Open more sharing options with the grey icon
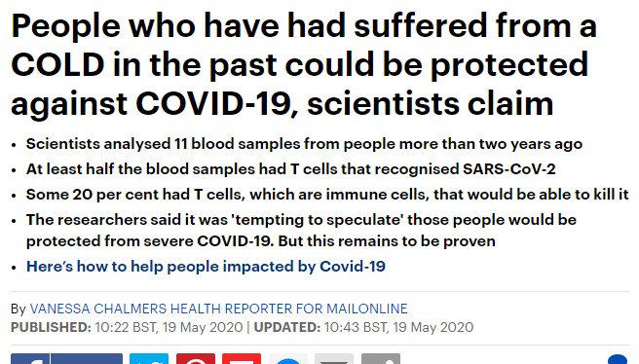Screen dimensions: 639x364 pyautogui.click(x=381, y=359)
